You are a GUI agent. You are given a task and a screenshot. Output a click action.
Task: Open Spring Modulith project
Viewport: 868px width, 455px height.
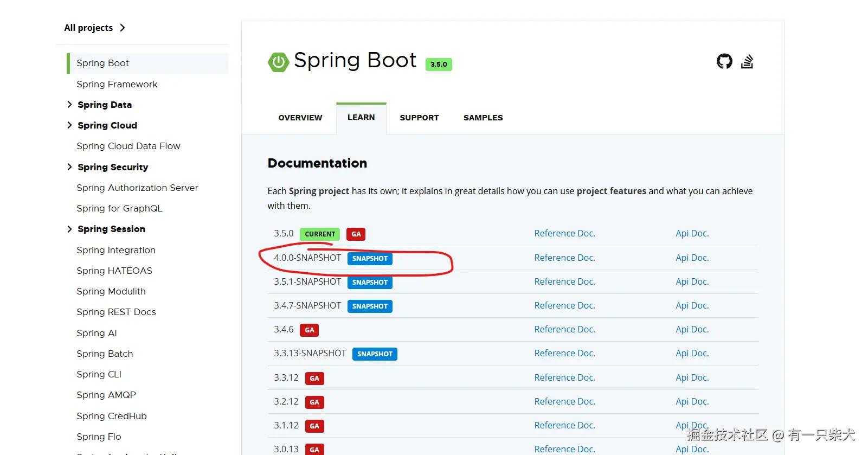[x=111, y=291]
